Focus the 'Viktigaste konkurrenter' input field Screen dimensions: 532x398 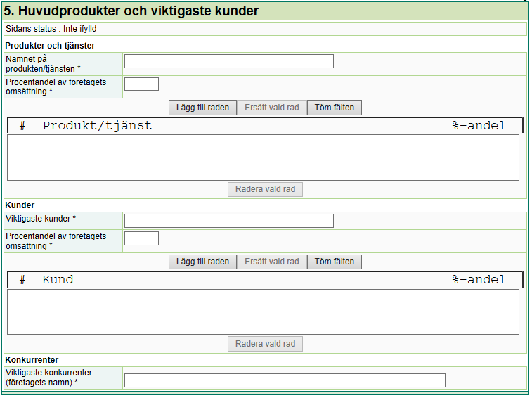(285, 380)
